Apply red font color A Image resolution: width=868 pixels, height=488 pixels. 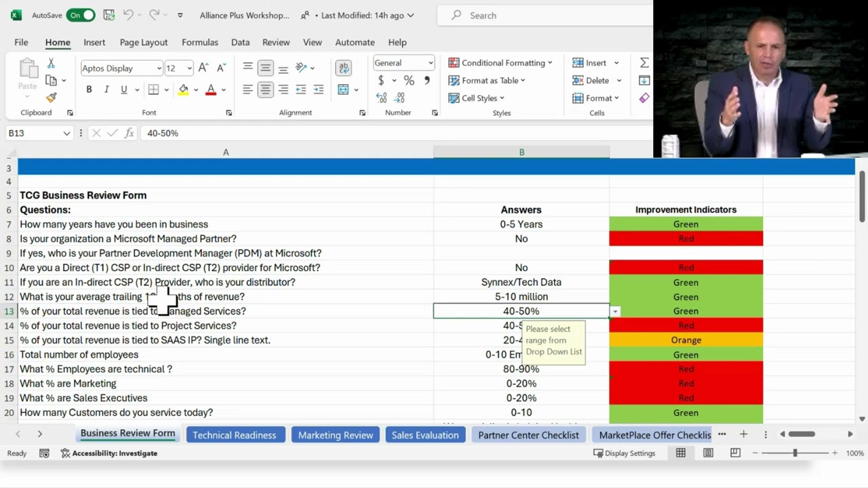211,89
